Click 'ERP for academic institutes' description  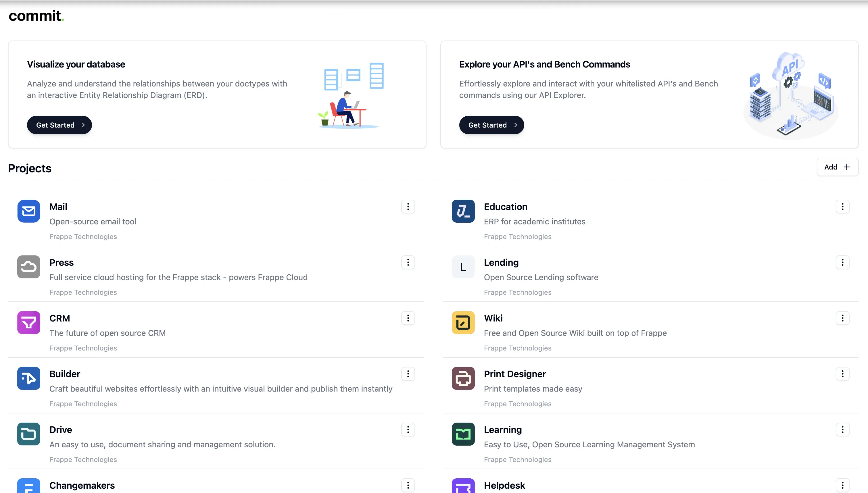(x=534, y=222)
